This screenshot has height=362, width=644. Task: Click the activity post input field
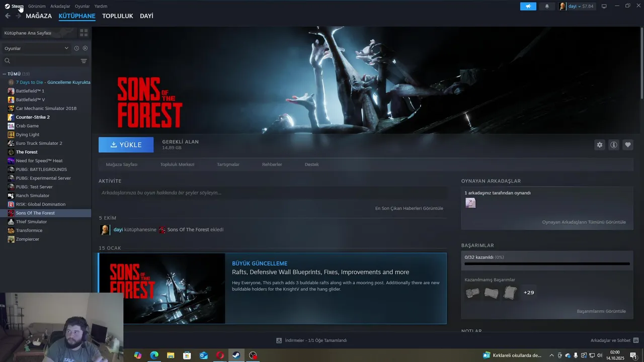(x=273, y=193)
